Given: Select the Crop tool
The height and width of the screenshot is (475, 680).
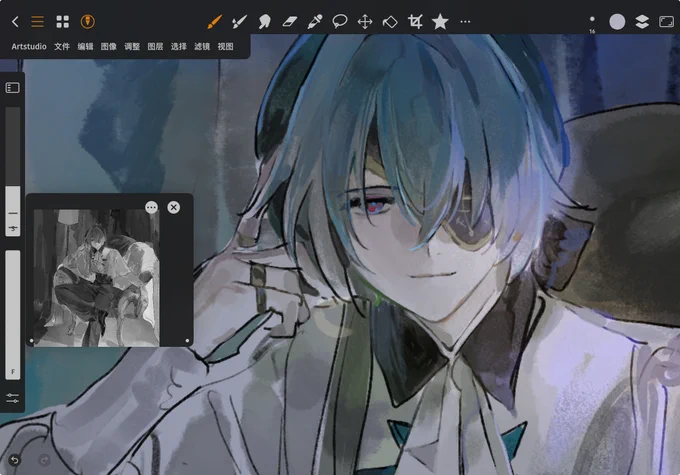Looking at the screenshot, I should [415, 22].
